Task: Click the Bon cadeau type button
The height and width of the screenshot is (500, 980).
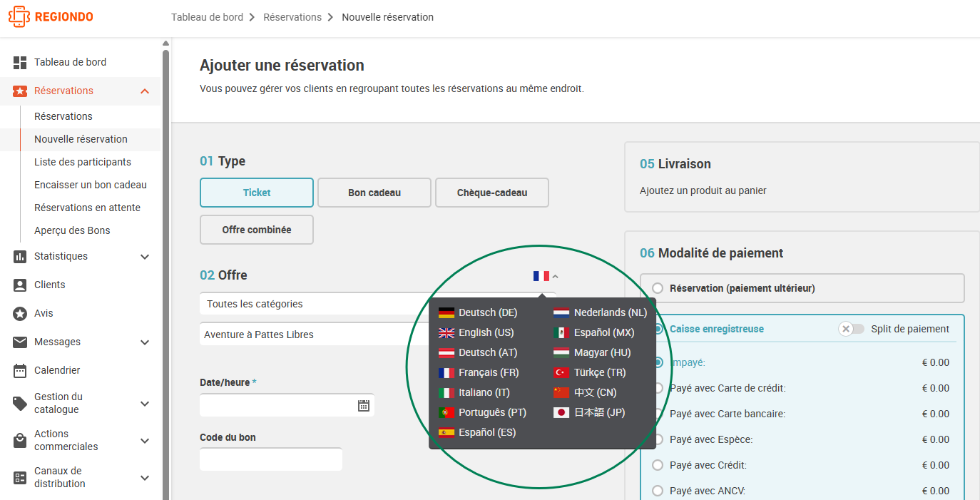Action: click(x=374, y=193)
